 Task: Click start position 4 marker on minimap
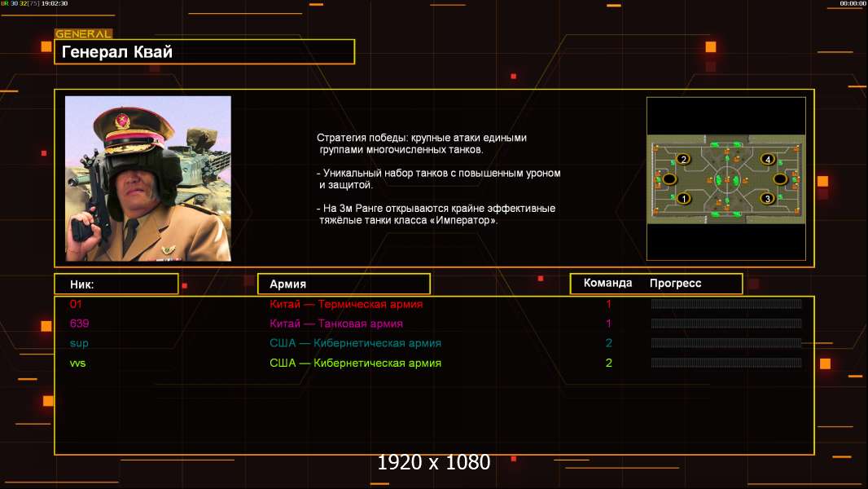pyautogui.click(x=767, y=160)
